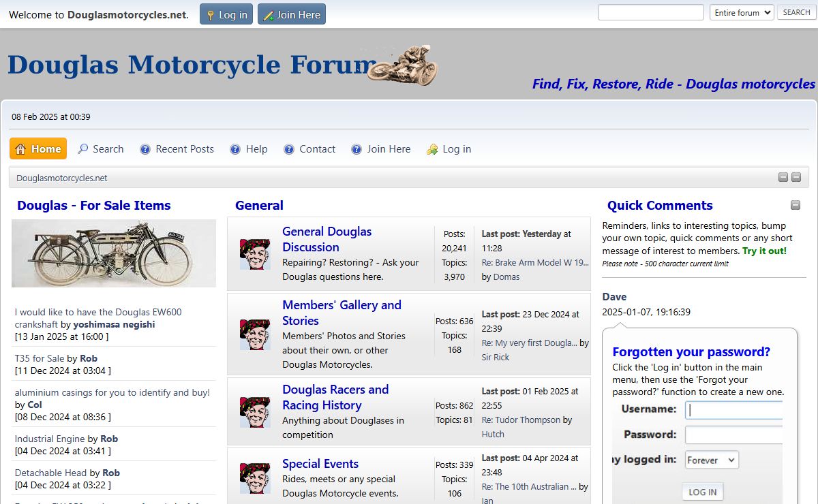This screenshot has width=818, height=504.
Task: Open Domas's profile link
Action: (506, 277)
